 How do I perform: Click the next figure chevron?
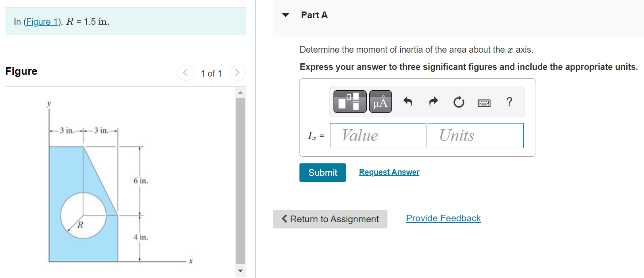pyautogui.click(x=238, y=73)
